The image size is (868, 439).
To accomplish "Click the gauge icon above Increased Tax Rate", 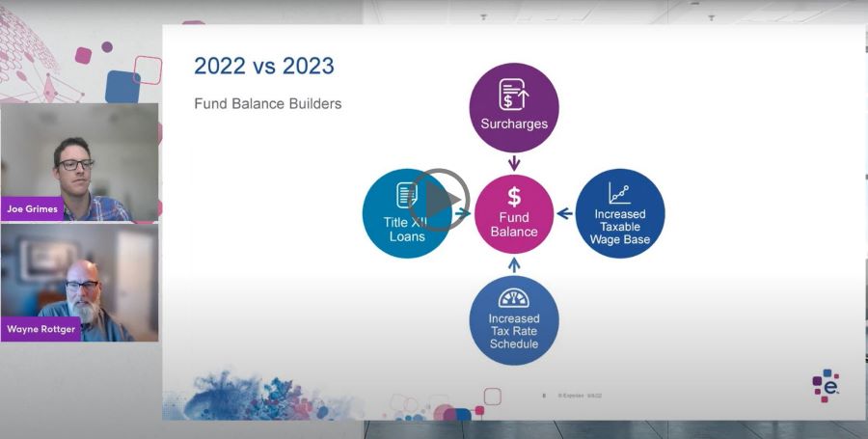I will click(514, 297).
